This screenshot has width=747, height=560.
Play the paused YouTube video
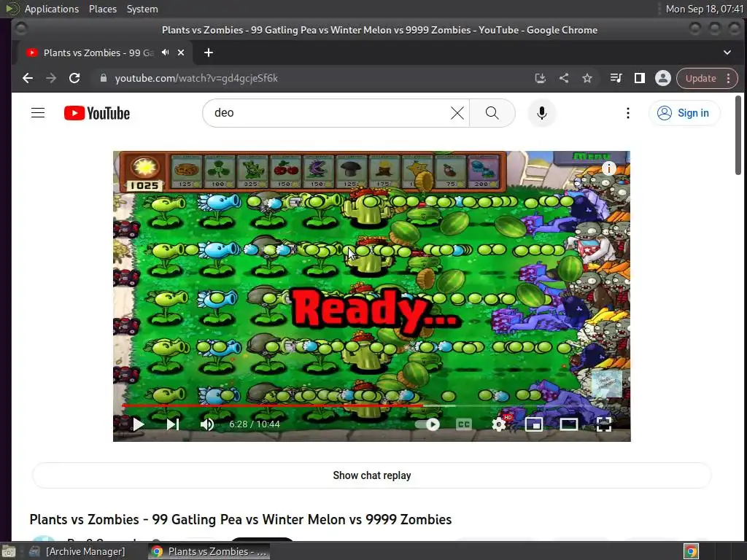pos(138,424)
